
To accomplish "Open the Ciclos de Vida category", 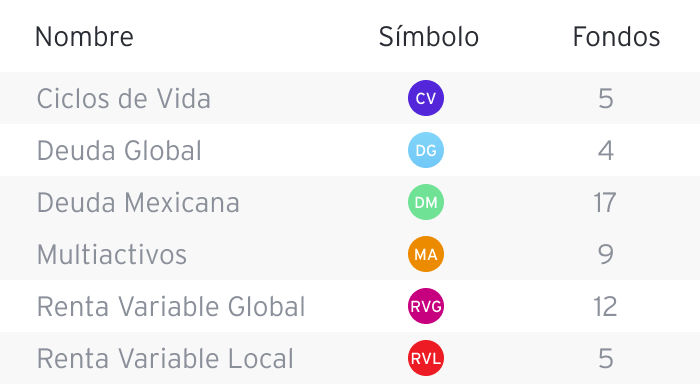I will [x=124, y=99].
